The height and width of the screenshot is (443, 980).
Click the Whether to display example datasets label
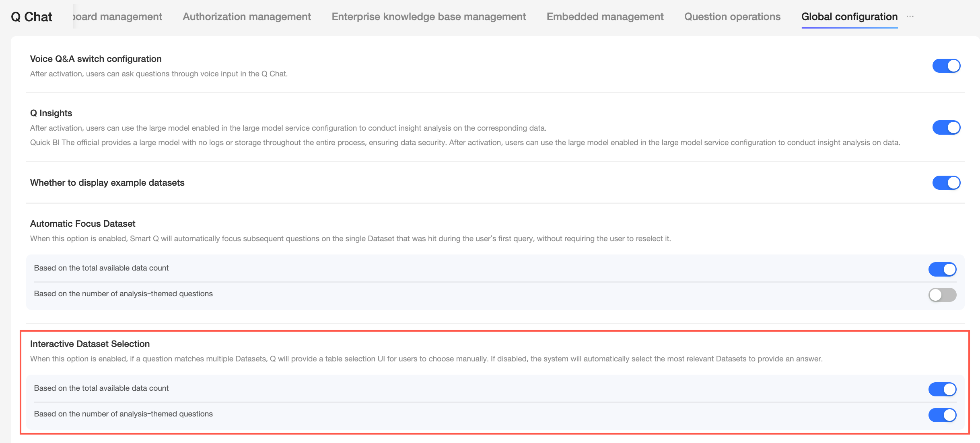tap(107, 183)
